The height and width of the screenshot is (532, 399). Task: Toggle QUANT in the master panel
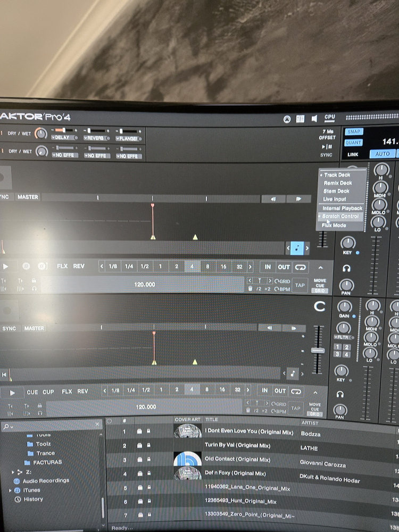(353, 143)
